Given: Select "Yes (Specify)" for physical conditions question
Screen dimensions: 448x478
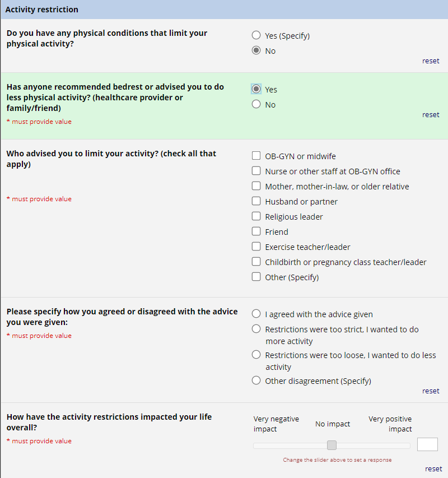Looking at the screenshot, I should point(256,35).
